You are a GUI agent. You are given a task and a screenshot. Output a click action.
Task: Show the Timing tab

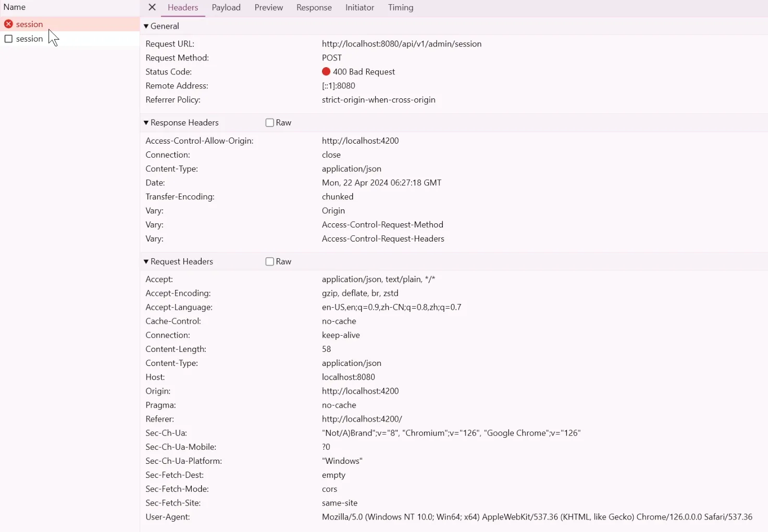coord(401,7)
